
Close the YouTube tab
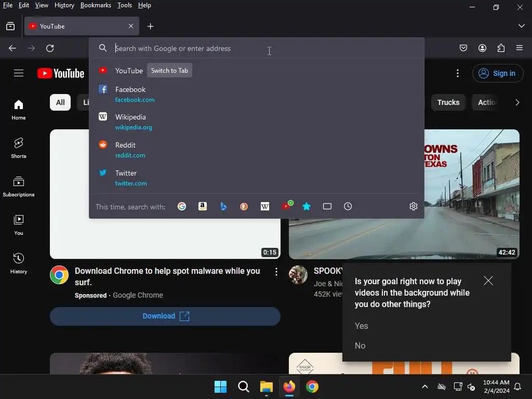(130, 26)
